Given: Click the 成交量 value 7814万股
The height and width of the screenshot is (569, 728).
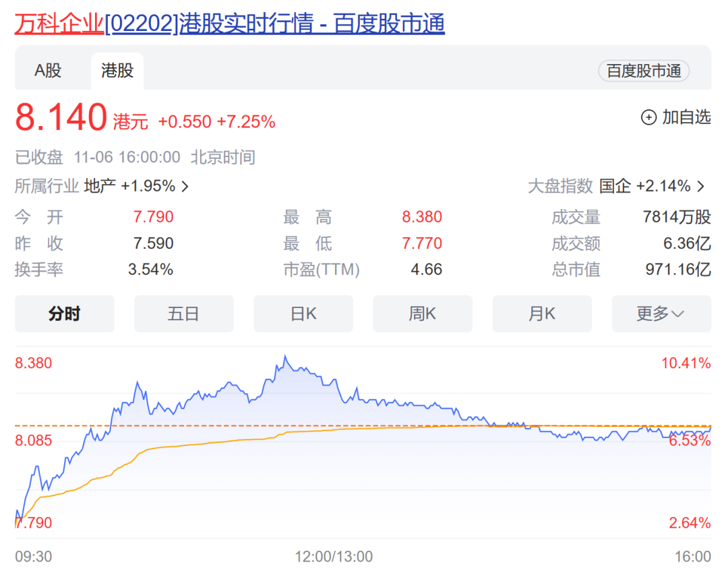Looking at the screenshot, I should (x=677, y=217).
